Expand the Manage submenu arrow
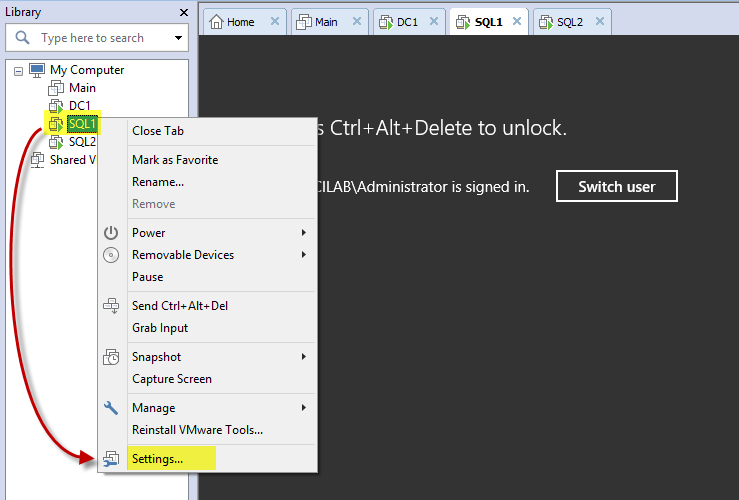This screenshot has height=500, width=739. tap(304, 408)
